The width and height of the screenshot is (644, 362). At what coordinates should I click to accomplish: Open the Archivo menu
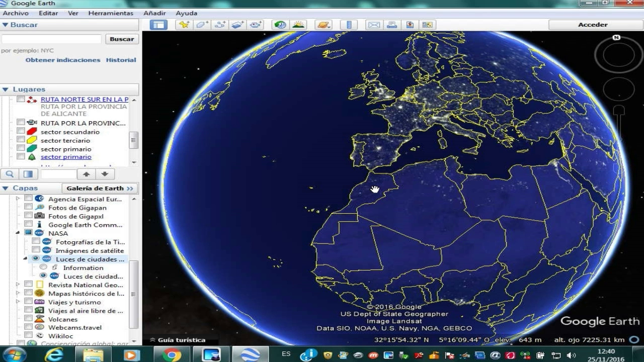pos(16,13)
